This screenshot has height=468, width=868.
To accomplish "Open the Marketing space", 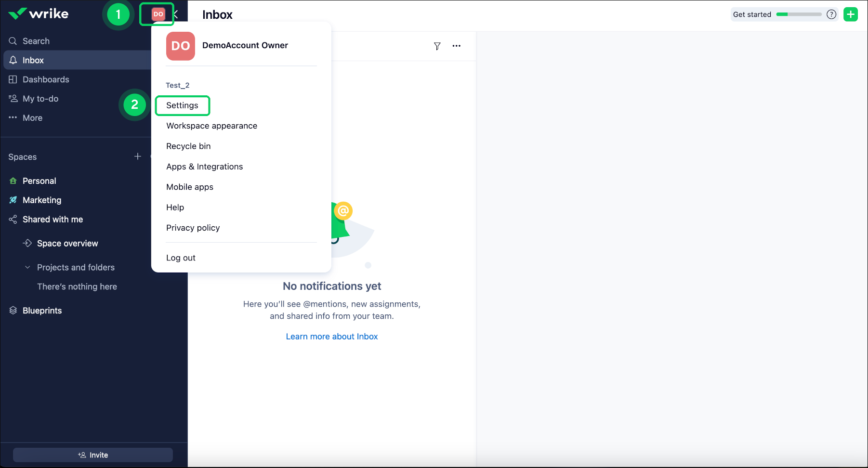I will tap(42, 200).
